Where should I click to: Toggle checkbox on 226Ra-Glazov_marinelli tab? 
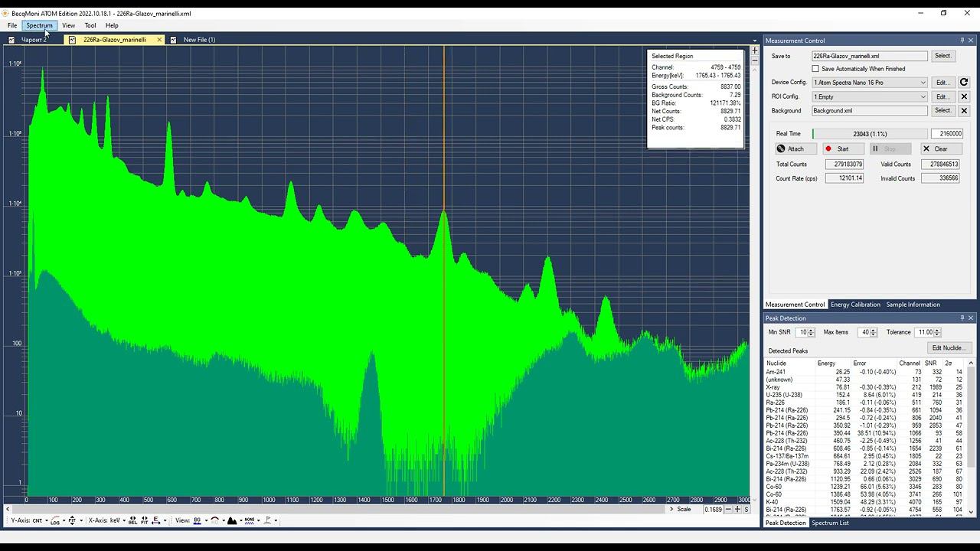point(72,40)
